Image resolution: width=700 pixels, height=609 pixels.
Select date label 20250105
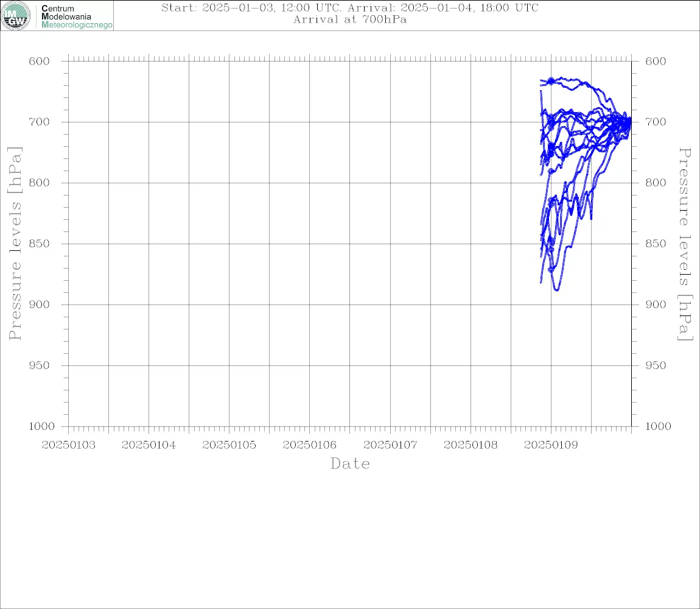click(x=229, y=445)
